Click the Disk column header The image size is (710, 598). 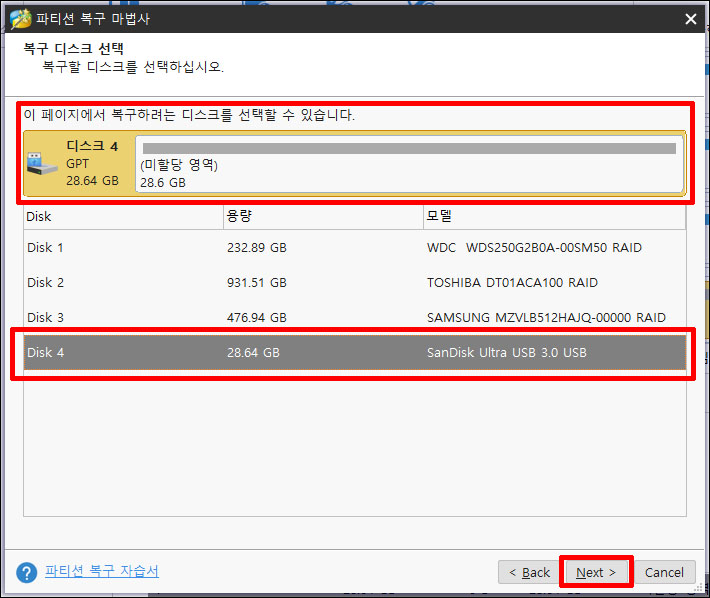[124, 217]
